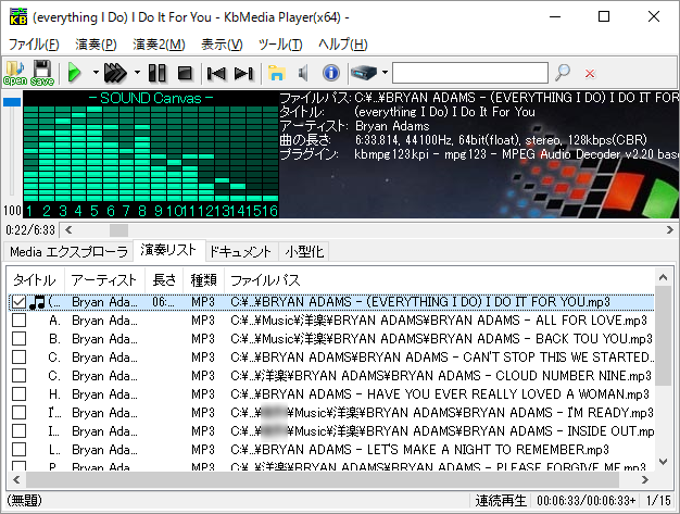680x514 pixels.
Task: Focus the search text box in the toolbar
Action: click(470, 72)
